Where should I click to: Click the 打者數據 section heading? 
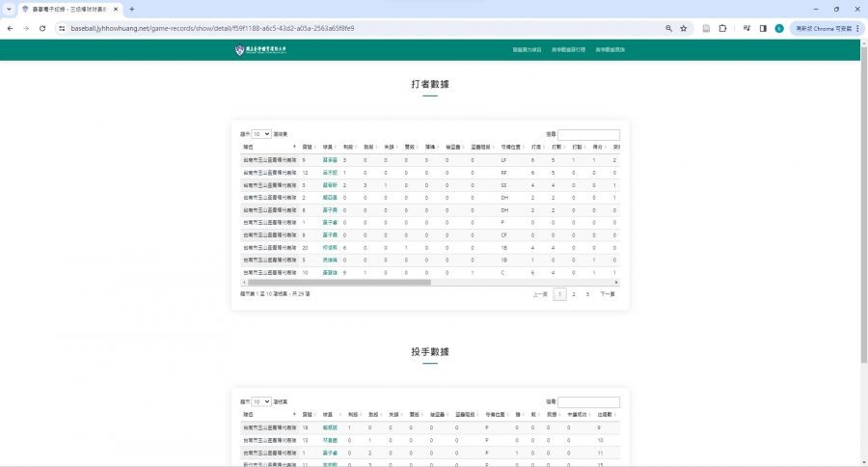pos(430,84)
